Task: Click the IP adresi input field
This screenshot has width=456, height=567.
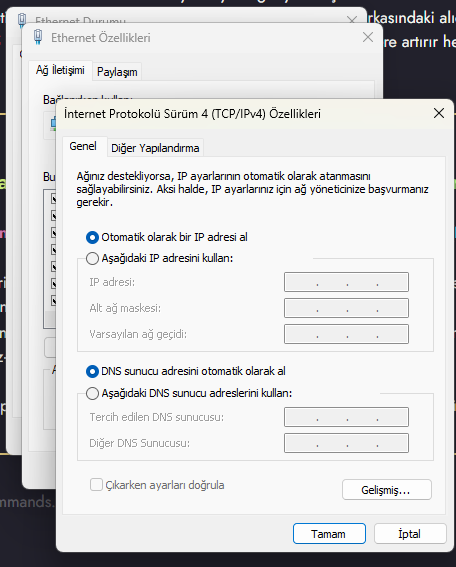Action: point(346,282)
